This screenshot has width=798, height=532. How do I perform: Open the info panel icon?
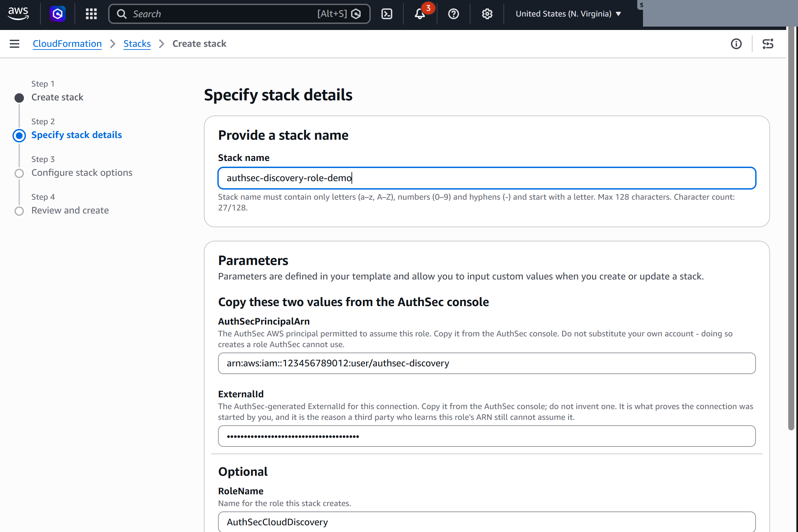click(736, 44)
